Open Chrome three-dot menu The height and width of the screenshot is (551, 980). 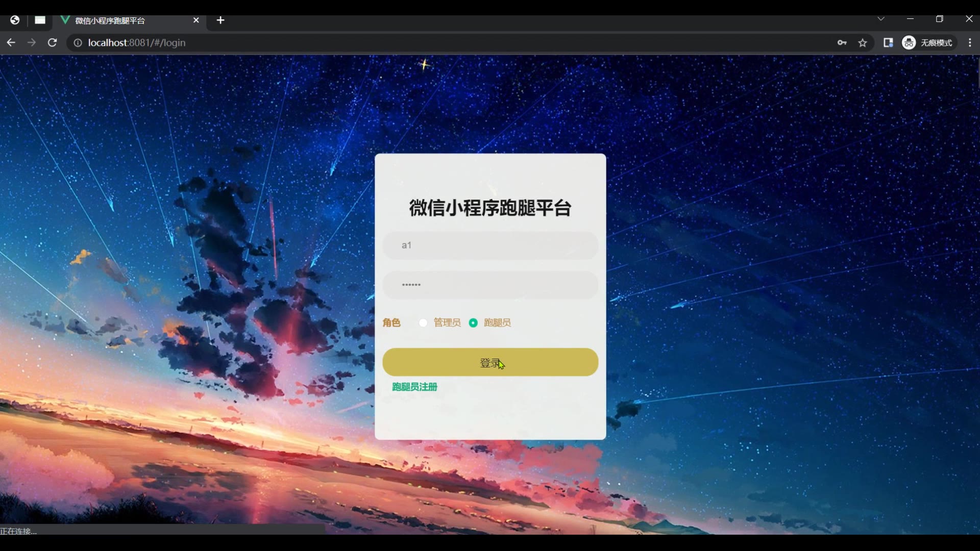[x=970, y=43]
